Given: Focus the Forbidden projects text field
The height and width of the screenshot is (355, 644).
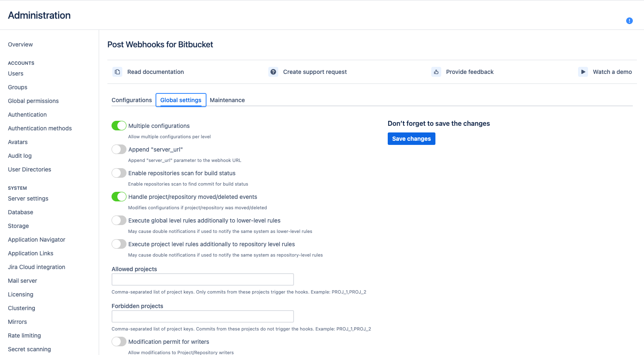Looking at the screenshot, I should [x=203, y=316].
